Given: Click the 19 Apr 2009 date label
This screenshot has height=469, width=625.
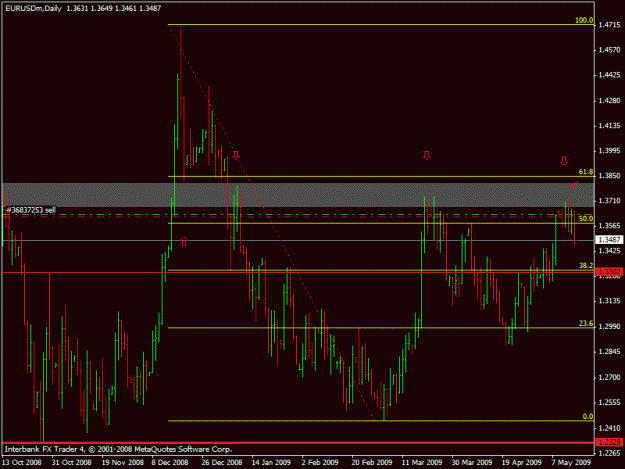Looking at the screenshot, I should [x=521, y=462].
